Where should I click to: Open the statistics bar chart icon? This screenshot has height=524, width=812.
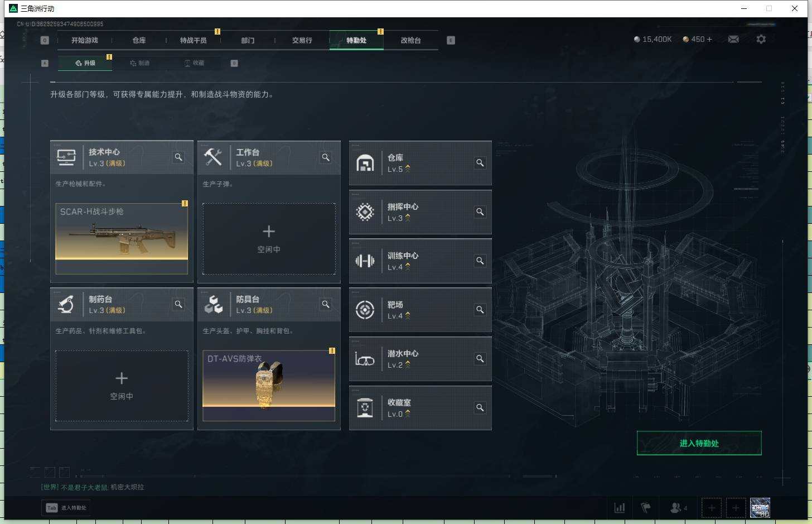click(x=619, y=508)
